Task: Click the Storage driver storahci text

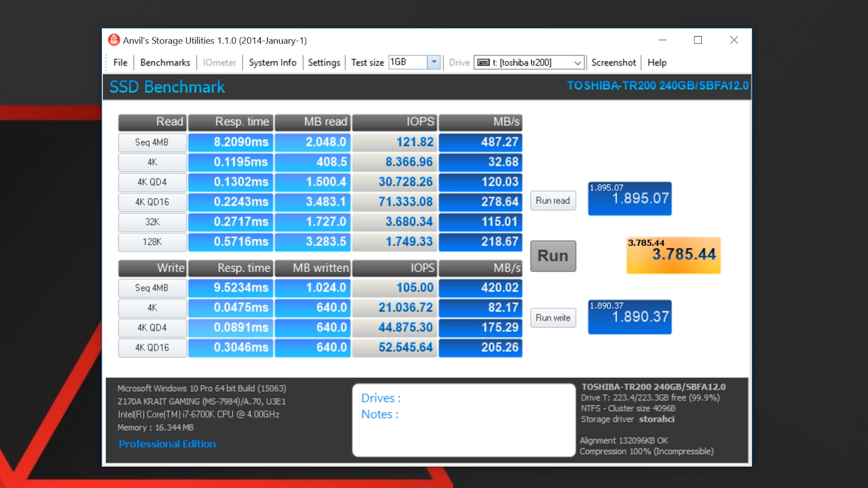Action: coord(627,419)
